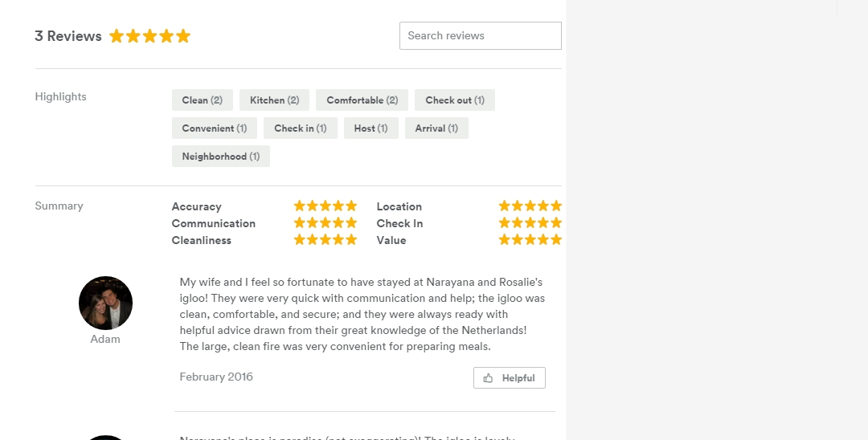Open Adam's profile photo
868x440 pixels.
[105, 303]
